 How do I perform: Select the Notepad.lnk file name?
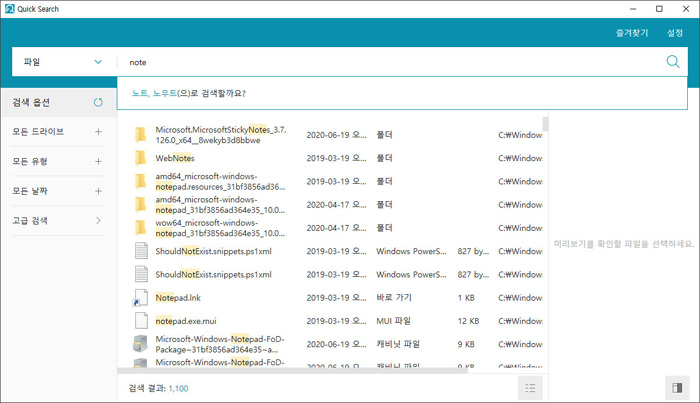point(178,298)
